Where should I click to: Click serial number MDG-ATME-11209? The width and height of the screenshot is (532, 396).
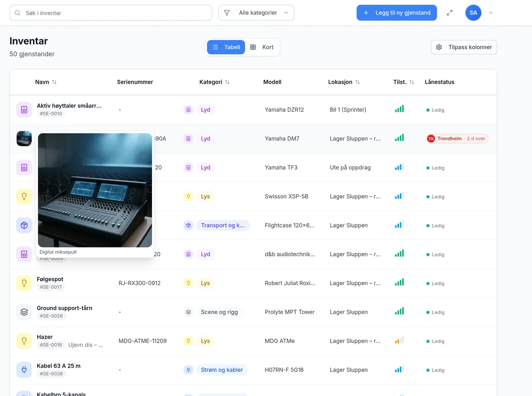pyautogui.click(x=143, y=341)
